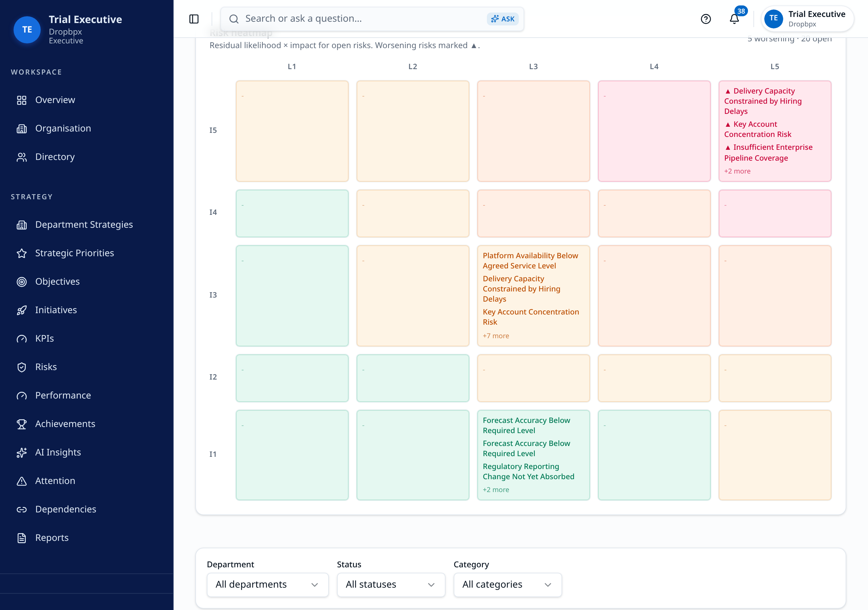Click the Strategic Priorities star icon
The image size is (868, 610).
[22, 253]
